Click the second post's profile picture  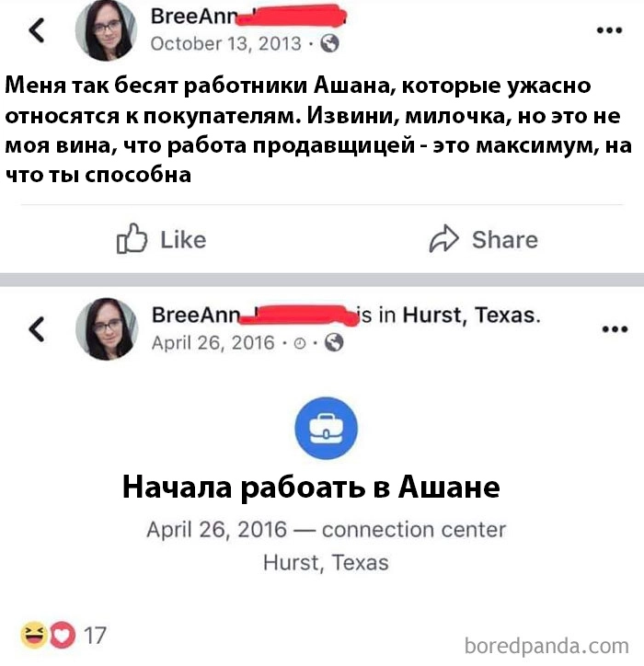point(107,329)
